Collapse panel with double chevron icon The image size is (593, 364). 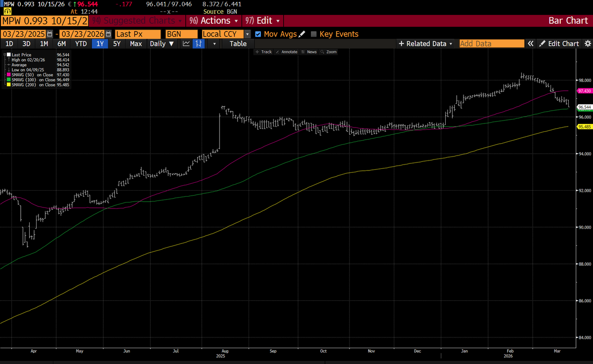coord(530,43)
